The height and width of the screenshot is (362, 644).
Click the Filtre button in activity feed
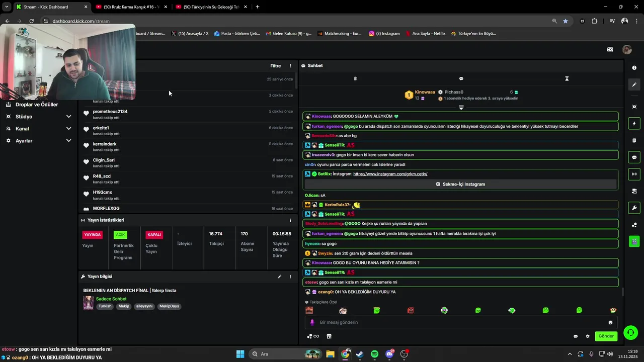[276, 66]
